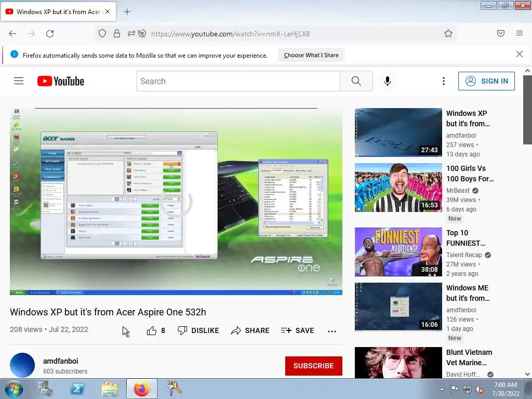The image size is (532, 399).
Task: Click the page scrollbar down arrow
Action: (527, 374)
